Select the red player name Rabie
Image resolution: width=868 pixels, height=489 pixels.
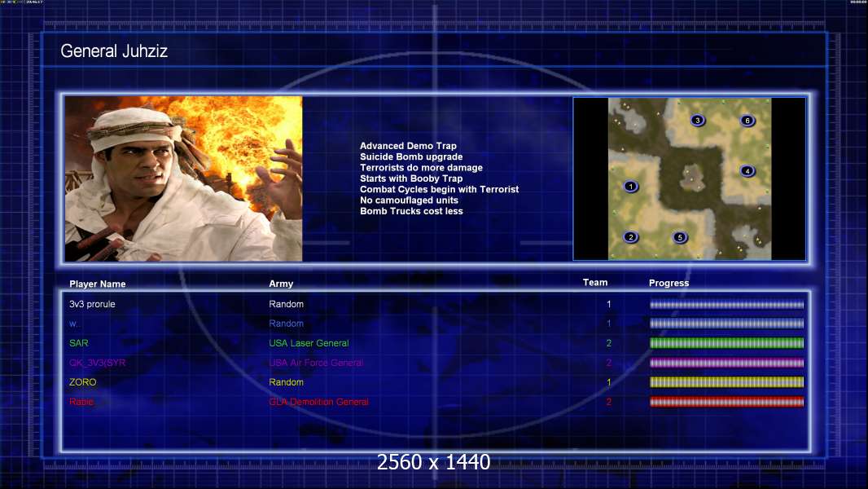point(81,402)
